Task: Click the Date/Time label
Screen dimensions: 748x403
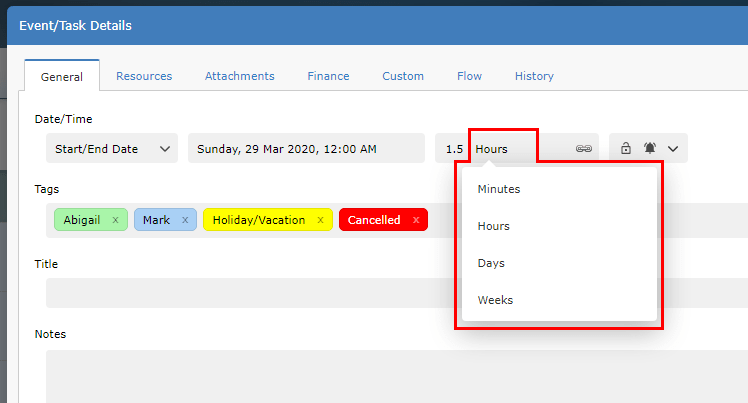Action: point(63,119)
